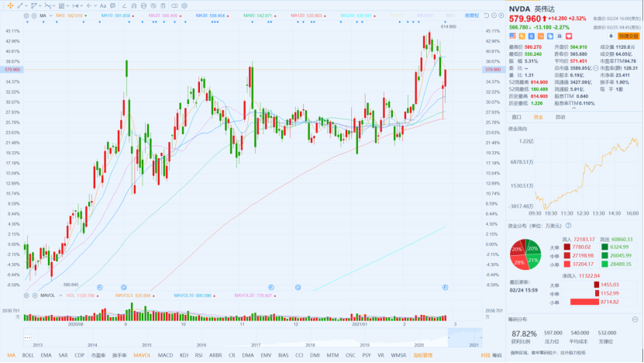Toggle the eye hide-drawings icon
644x363 pixels.
pyautogui.click(x=153, y=5)
